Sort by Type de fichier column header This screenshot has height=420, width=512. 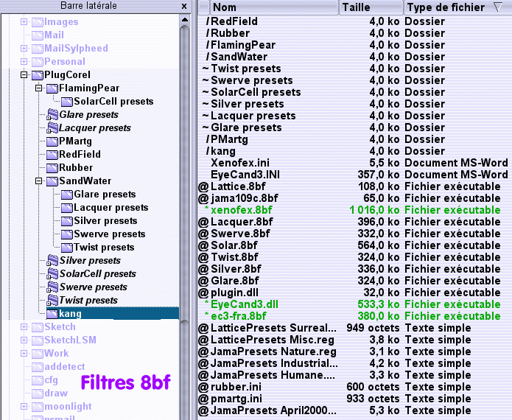pos(457,7)
